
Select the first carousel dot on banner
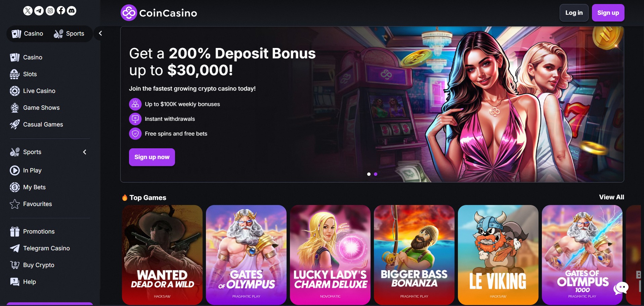pyautogui.click(x=369, y=174)
